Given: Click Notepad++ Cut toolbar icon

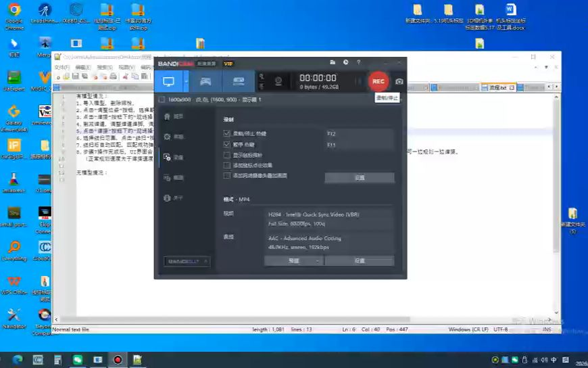Looking at the screenshot, I should tap(125, 76).
